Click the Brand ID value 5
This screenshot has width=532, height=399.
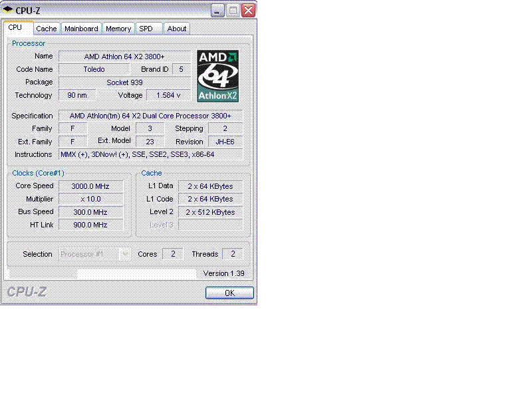click(181, 69)
